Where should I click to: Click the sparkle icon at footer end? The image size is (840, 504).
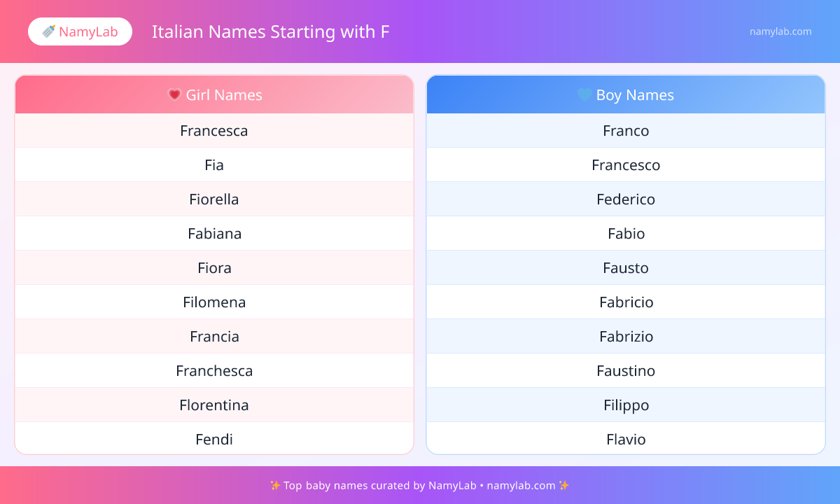coord(564,485)
